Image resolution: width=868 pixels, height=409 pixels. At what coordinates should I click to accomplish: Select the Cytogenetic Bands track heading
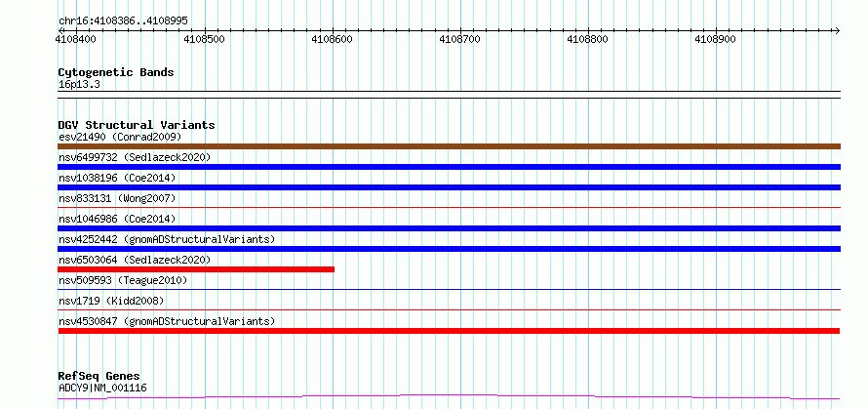[116, 72]
